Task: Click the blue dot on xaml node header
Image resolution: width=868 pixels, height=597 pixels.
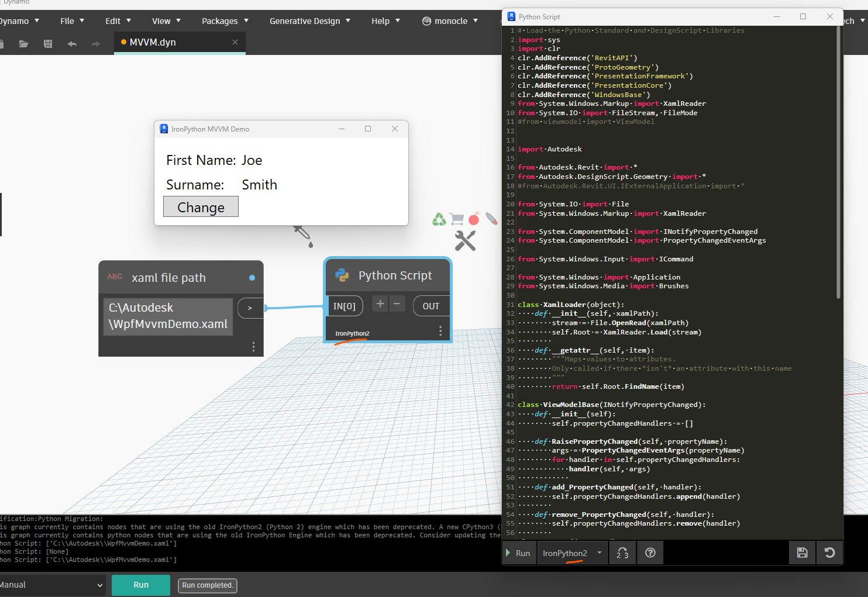Action: [x=252, y=278]
